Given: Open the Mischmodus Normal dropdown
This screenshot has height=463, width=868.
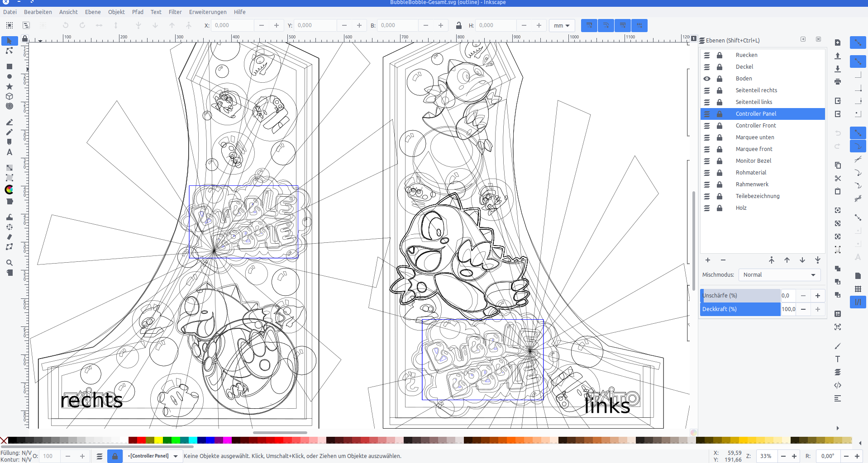Looking at the screenshot, I should point(779,275).
